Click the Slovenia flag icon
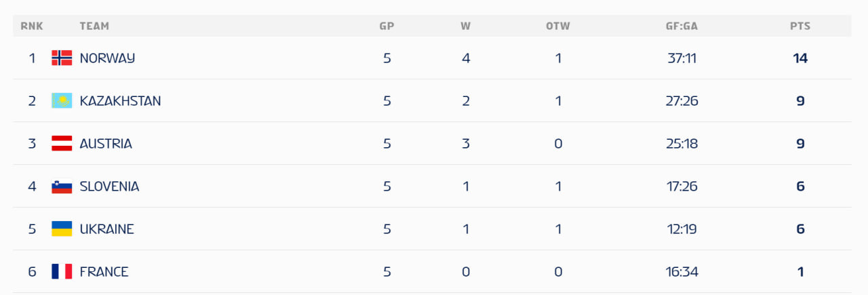Viewport: 868px width, 295px height. [62, 186]
